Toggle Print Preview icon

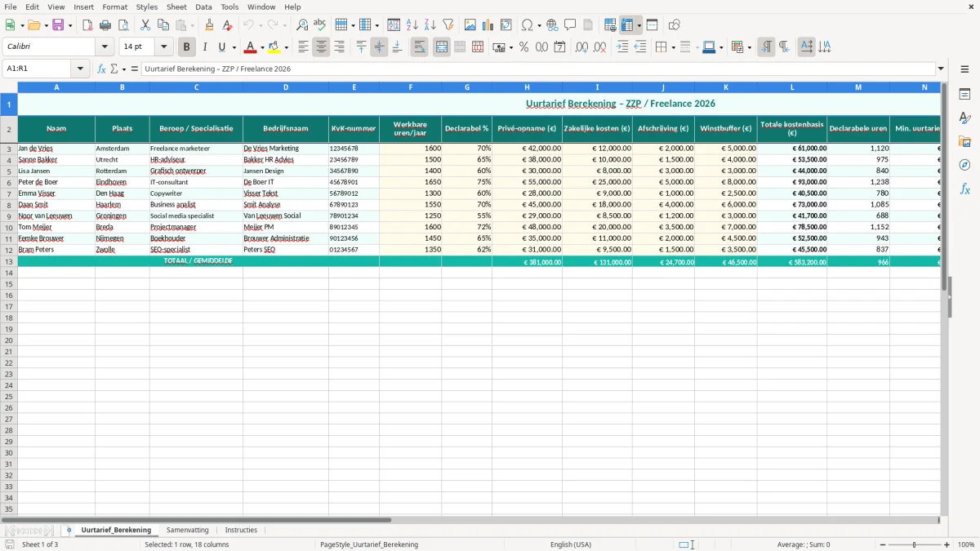pos(122,25)
